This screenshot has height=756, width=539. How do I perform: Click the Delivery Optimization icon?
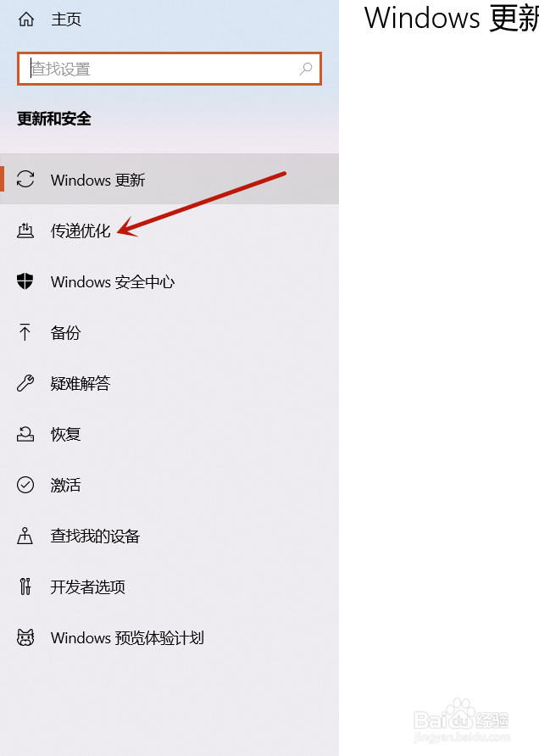(x=25, y=231)
